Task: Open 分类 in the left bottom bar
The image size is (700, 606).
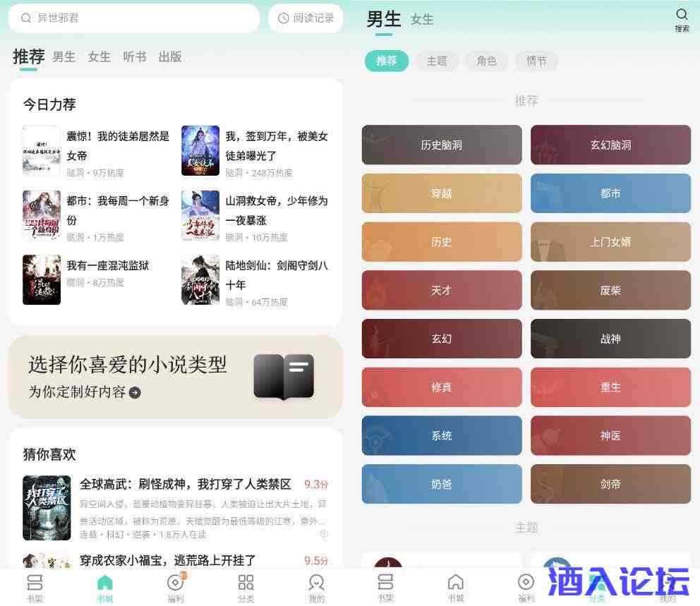Action: (246, 587)
